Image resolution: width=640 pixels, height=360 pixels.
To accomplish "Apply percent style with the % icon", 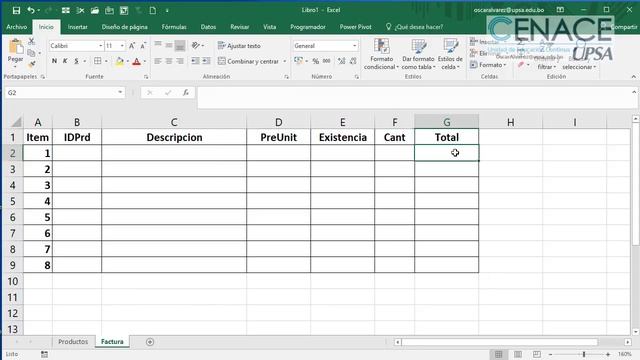I will coord(316,61).
